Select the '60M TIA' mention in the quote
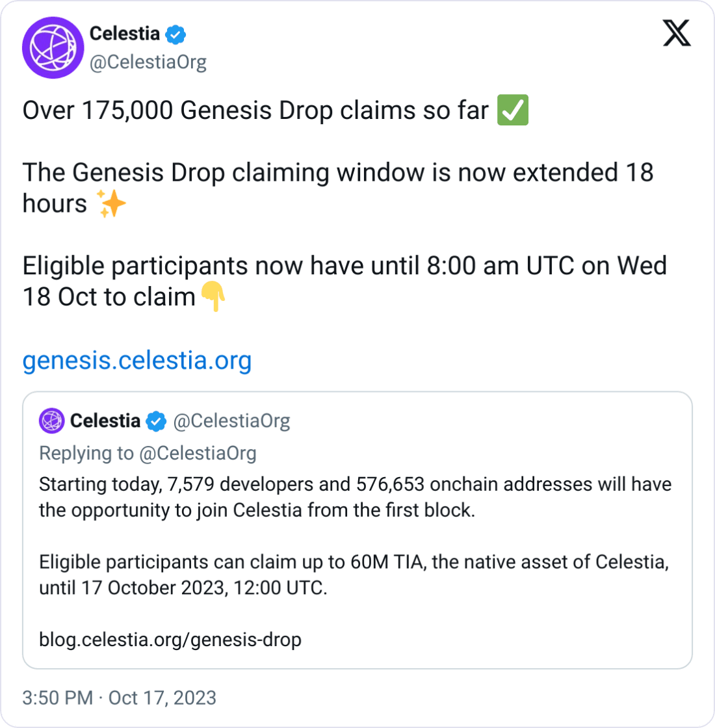The image size is (715, 728). click(385, 562)
